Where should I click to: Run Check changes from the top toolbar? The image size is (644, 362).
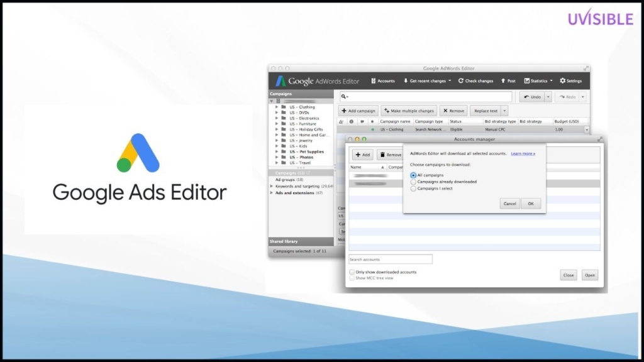(x=475, y=81)
